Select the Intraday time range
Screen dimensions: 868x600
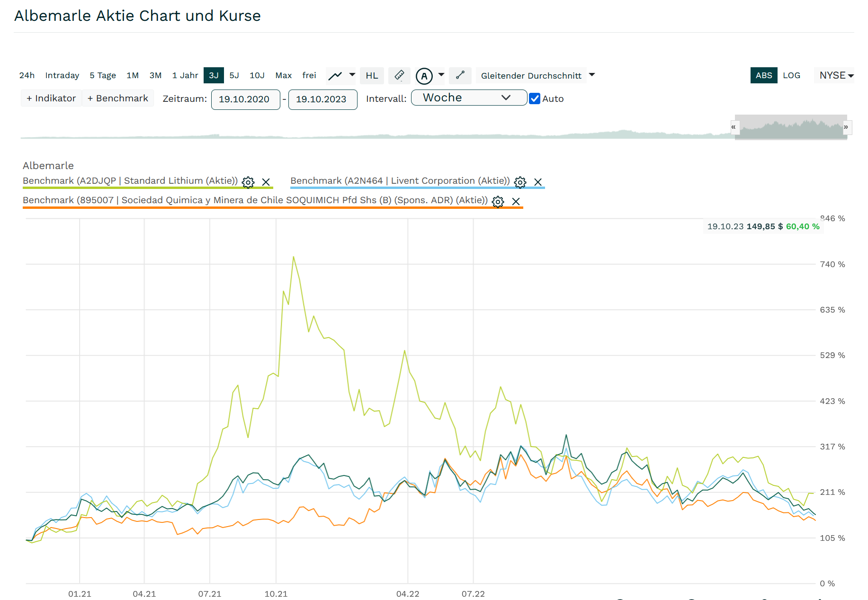62,75
